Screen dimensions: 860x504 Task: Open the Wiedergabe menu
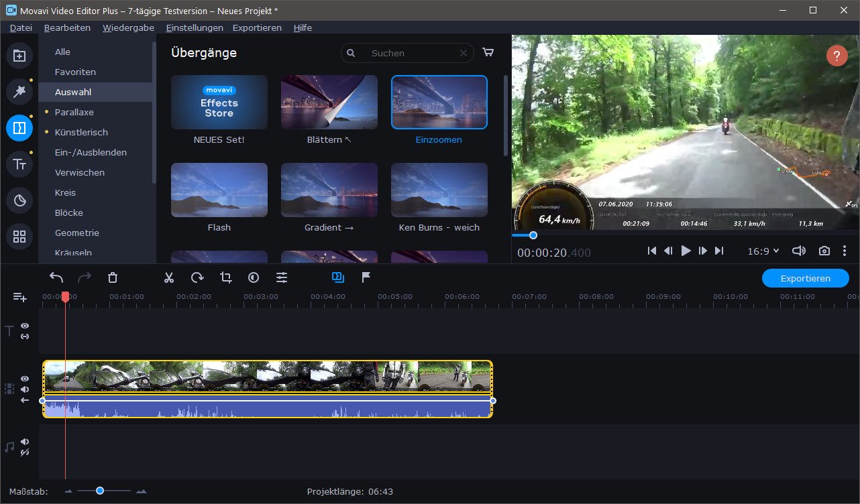point(128,27)
